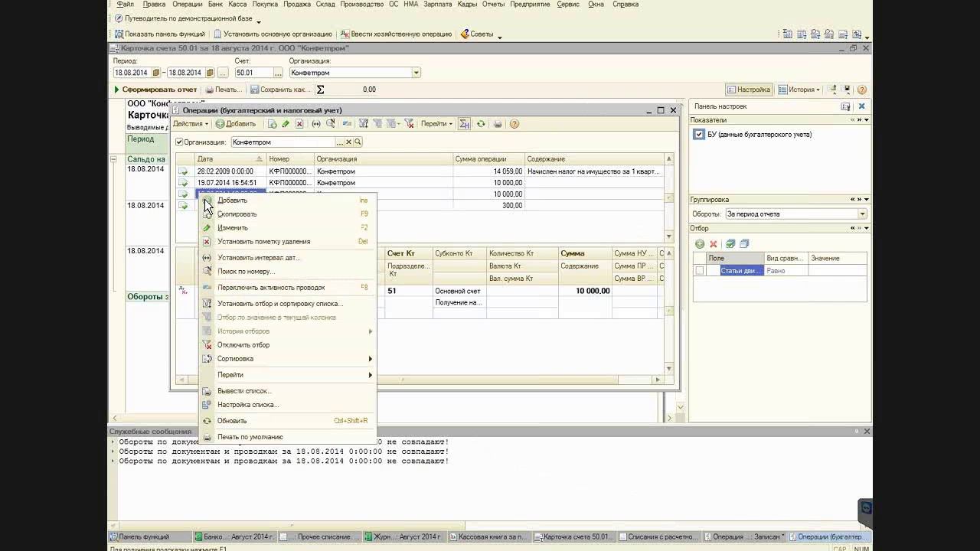The width and height of the screenshot is (980, 551).
Task: Uncheck the Организация filter checkbox
Action: click(179, 142)
